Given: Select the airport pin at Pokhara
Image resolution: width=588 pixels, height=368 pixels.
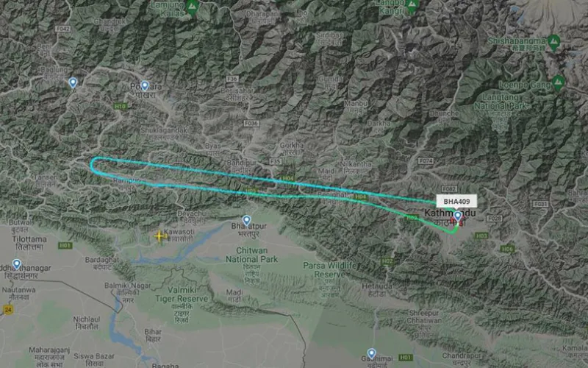Looking at the screenshot, I should click(x=145, y=85).
